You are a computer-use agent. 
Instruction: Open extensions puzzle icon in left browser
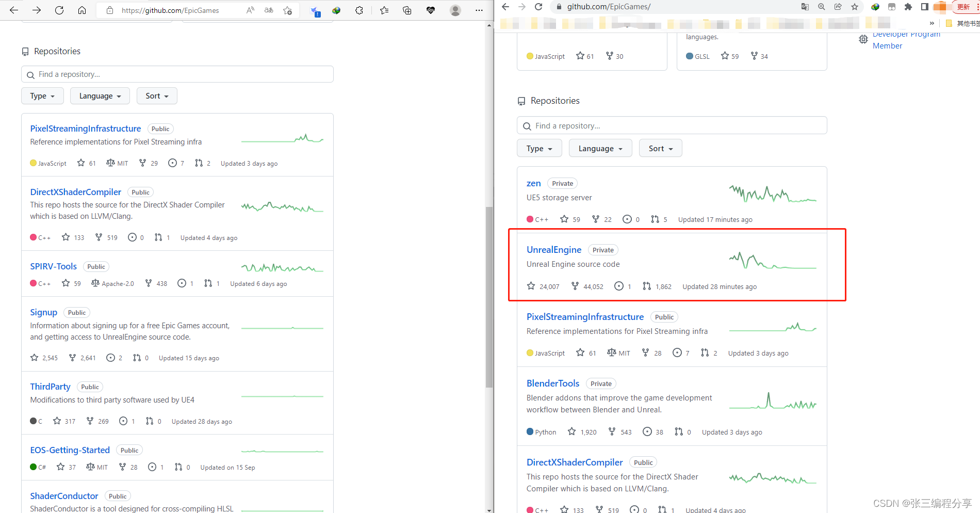tap(360, 10)
